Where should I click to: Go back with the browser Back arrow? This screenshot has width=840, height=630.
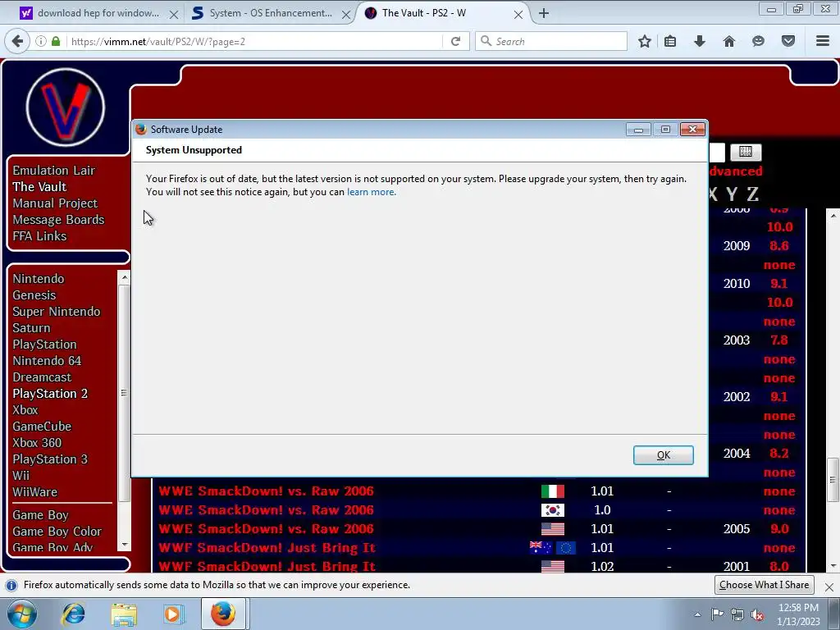pos(18,41)
